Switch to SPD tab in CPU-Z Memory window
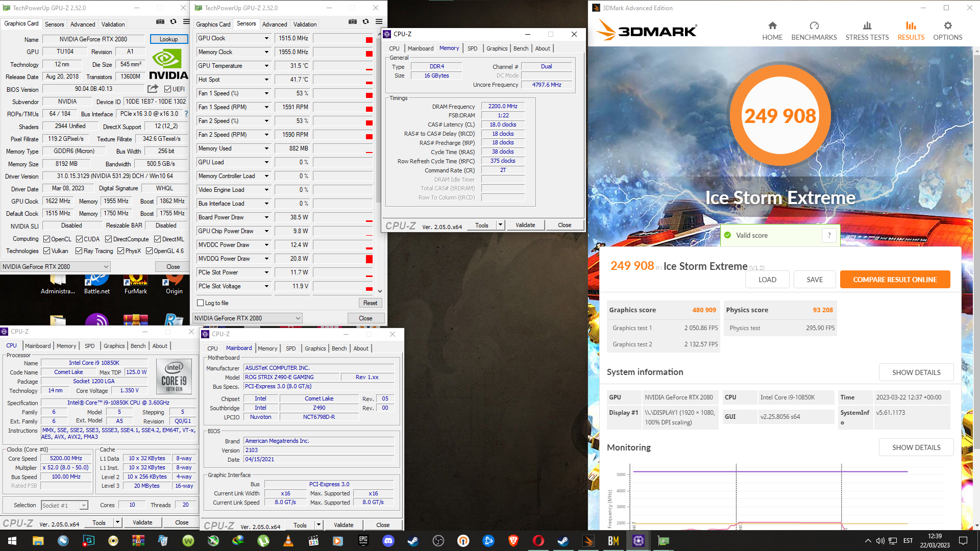 473,48
